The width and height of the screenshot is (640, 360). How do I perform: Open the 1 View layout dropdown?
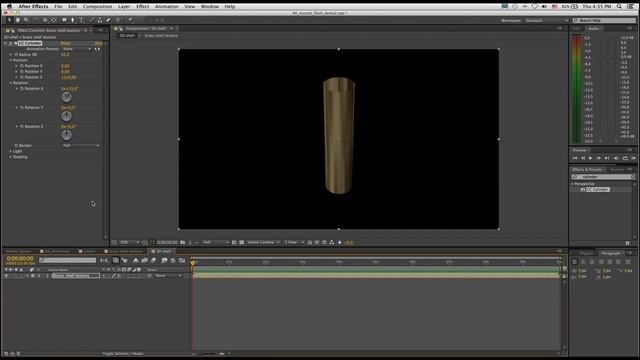click(294, 242)
